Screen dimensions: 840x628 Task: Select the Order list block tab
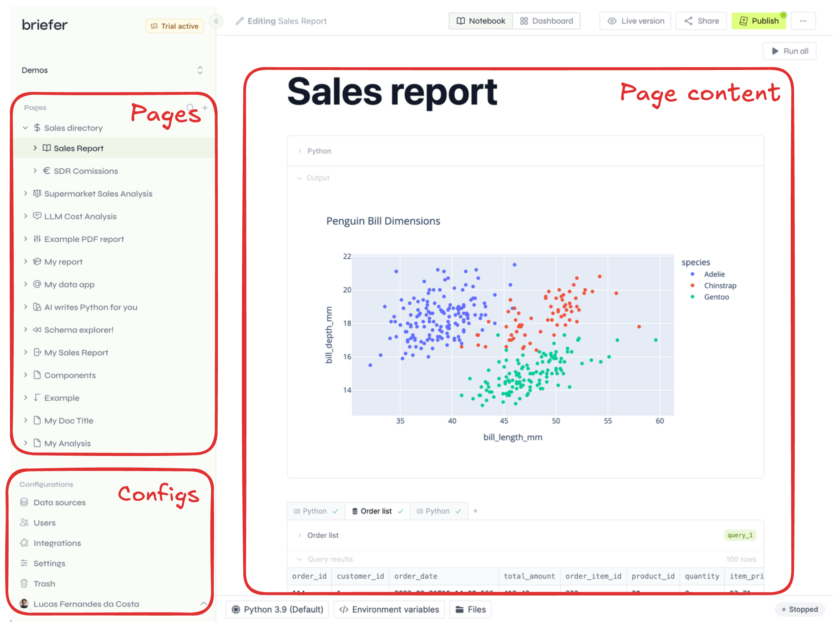[x=376, y=511]
